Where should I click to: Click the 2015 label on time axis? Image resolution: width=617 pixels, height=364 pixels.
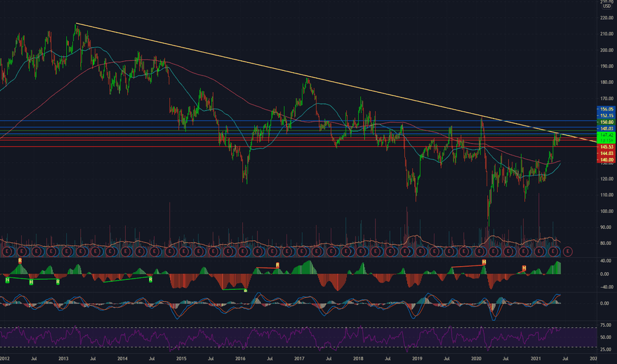click(x=181, y=359)
